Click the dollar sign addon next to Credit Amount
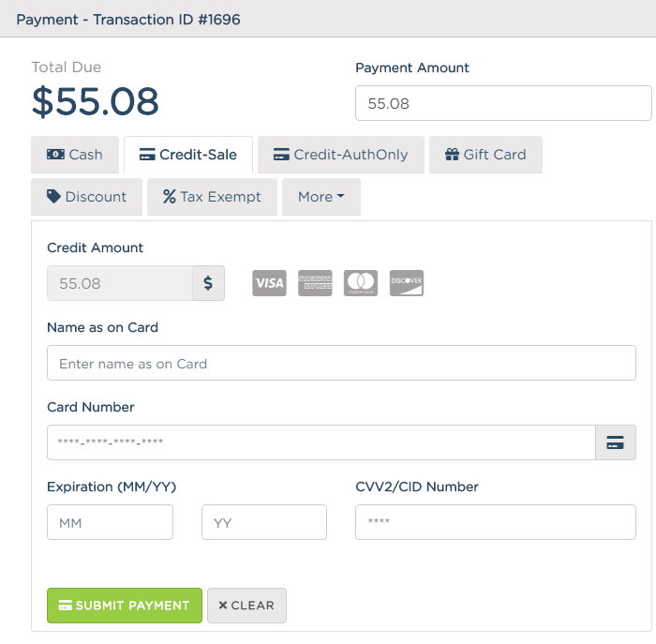 click(208, 283)
